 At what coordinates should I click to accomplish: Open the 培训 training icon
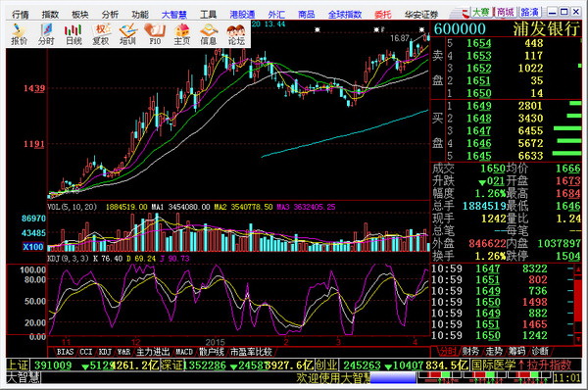coord(127,34)
